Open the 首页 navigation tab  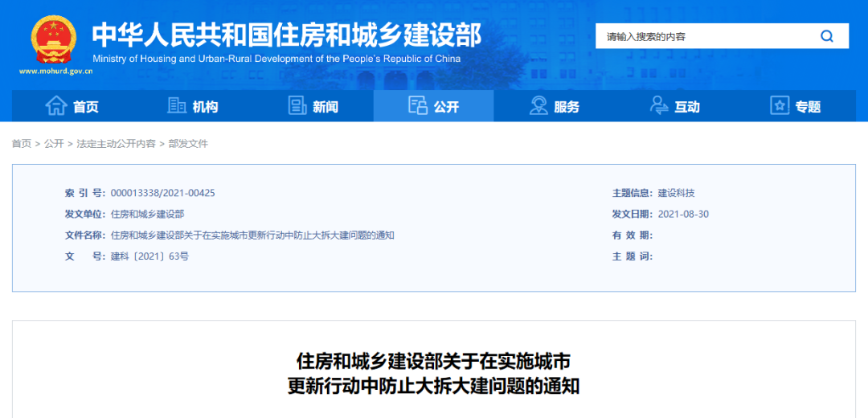click(x=72, y=106)
